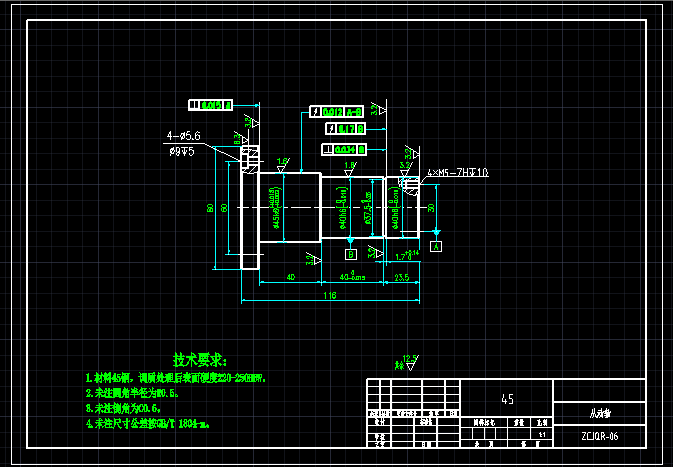Select the 1:1 scale value cell
673x467 pixels.
pyautogui.click(x=542, y=435)
